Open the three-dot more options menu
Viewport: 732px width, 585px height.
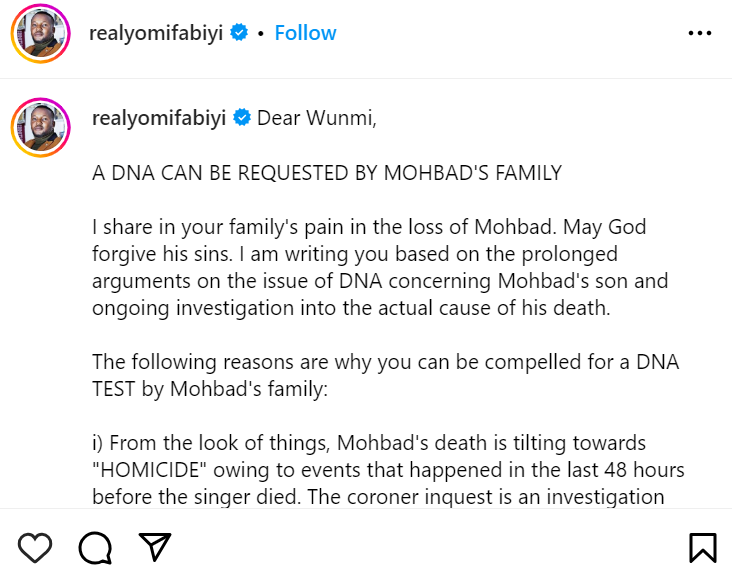point(700,33)
